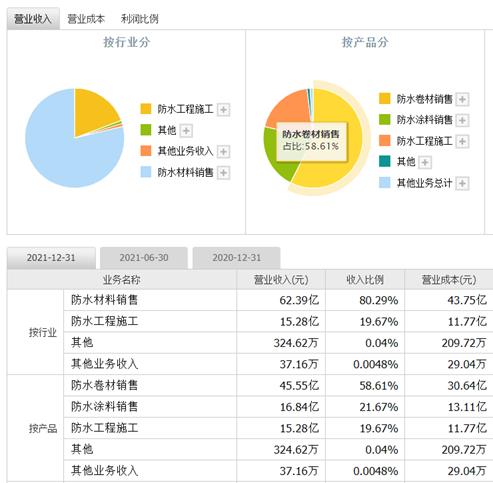Select the 防水材料销售 table row name

pyautogui.click(x=104, y=300)
